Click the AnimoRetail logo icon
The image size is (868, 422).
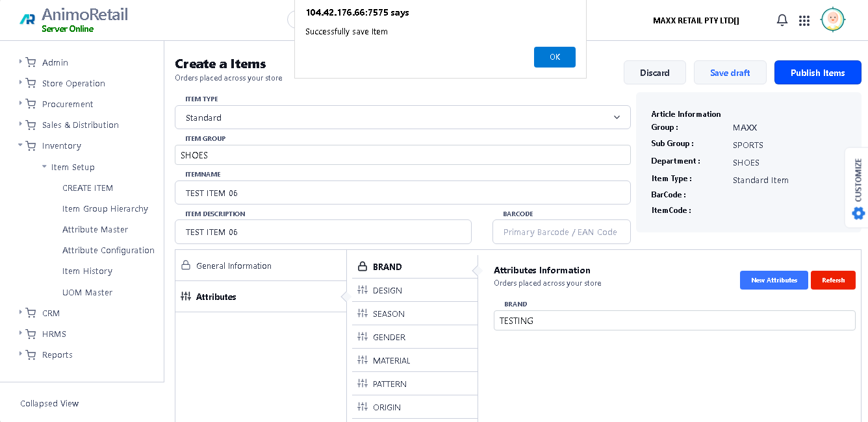point(27,19)
